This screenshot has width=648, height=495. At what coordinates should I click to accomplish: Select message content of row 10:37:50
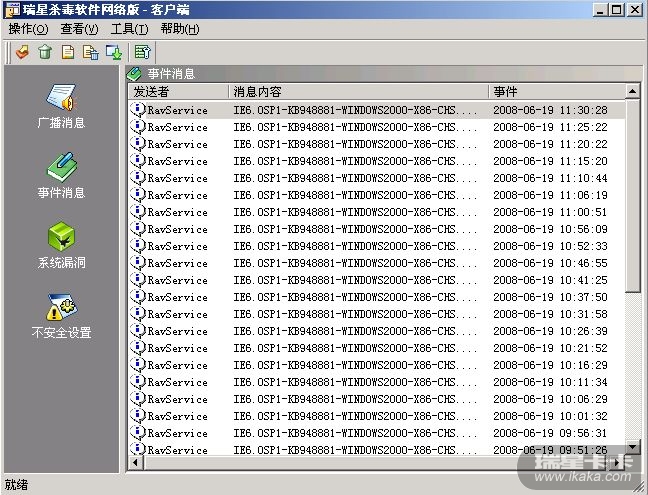point(355,297)
